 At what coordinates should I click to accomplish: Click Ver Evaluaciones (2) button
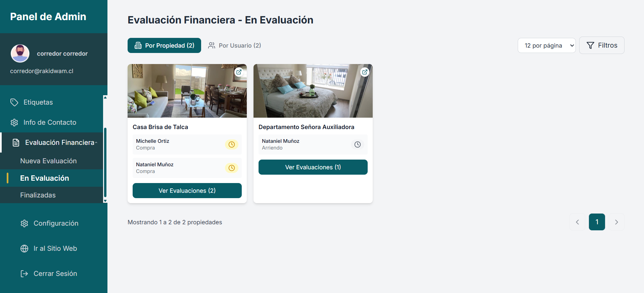(x=187, y=191)
